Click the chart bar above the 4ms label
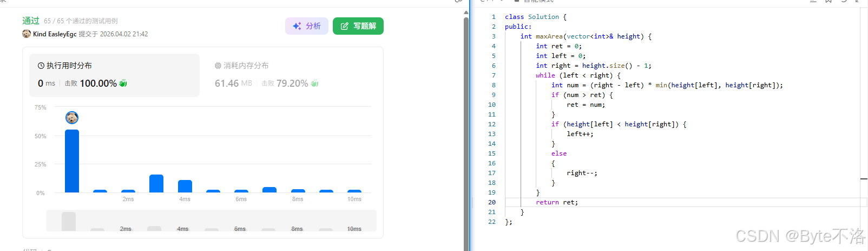Image resolution: width=868 pixels, height=251 pixels. click(x=185, y=186)
